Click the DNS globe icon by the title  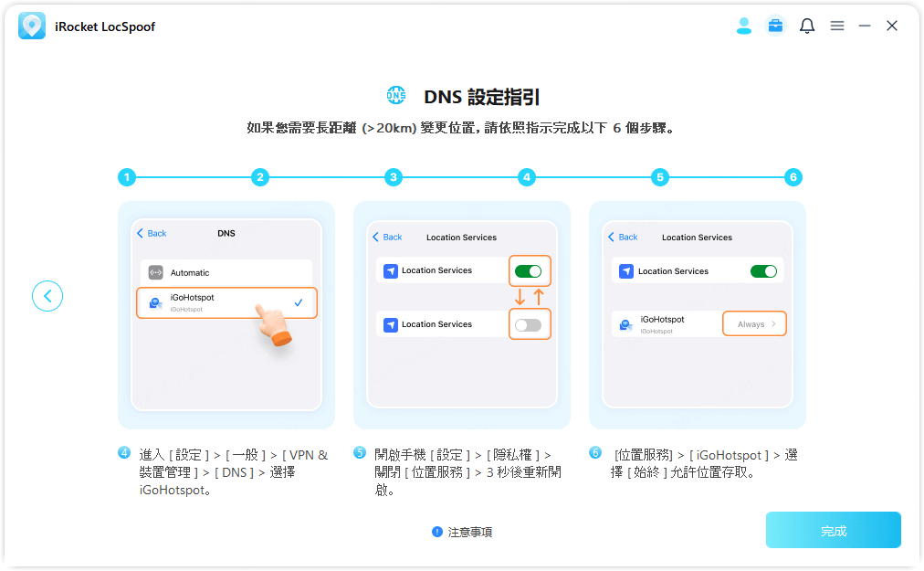[396, 95]
